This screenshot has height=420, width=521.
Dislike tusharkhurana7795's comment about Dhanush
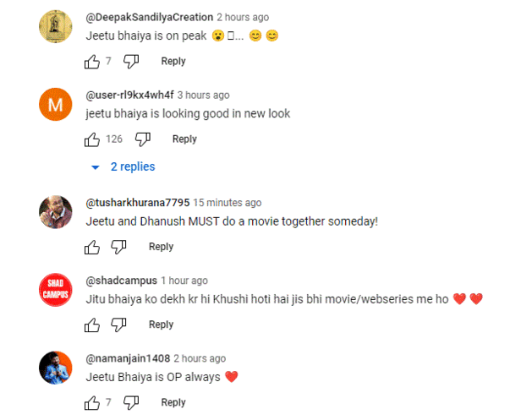coord(119,247)
